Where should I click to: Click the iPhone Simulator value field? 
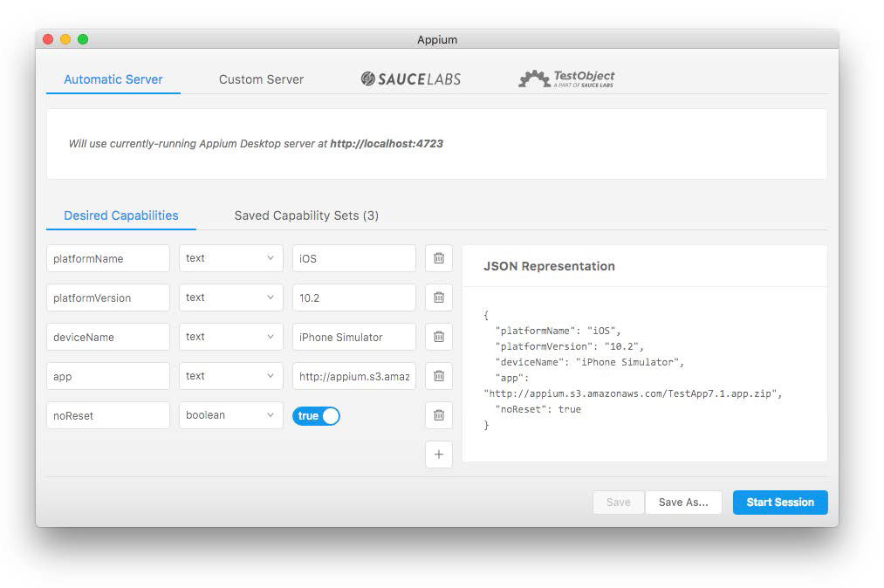point(353,337)
